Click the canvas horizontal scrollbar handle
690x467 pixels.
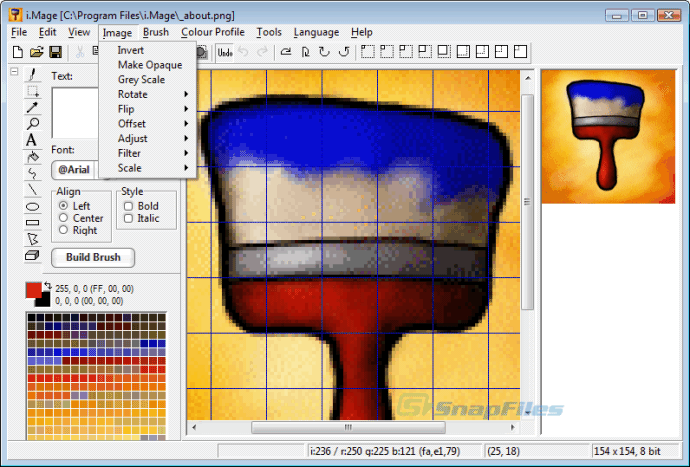348,427
